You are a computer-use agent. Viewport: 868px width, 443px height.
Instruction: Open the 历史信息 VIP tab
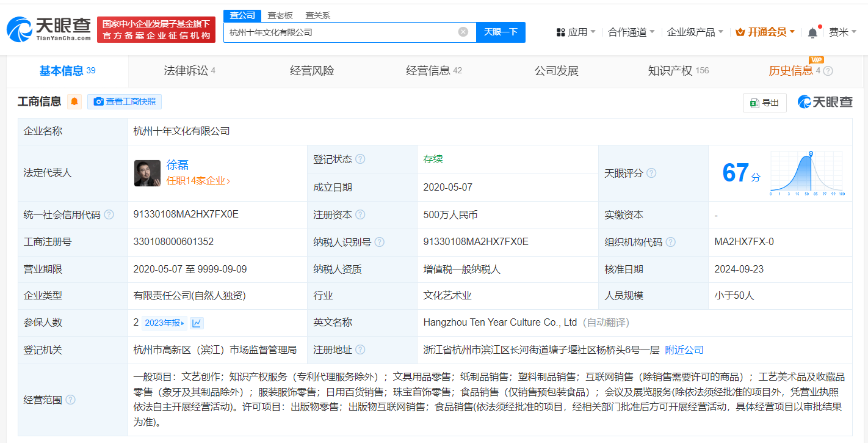tap(794, 71)
